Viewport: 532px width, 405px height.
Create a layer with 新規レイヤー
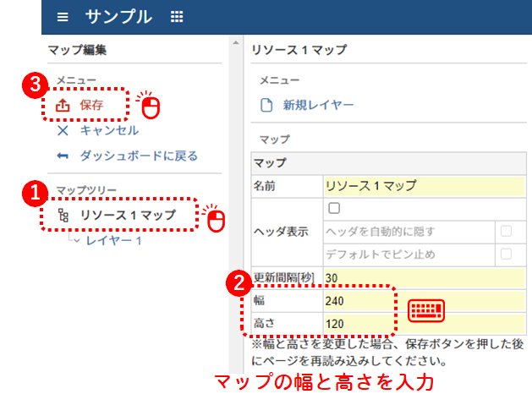319,105
